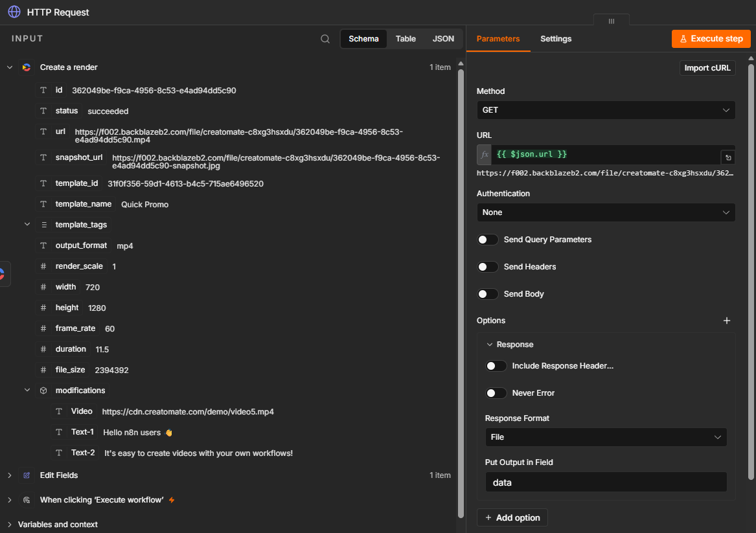Switch to the Table view tab
Screen dimensions: 756x533
[406, 39]
